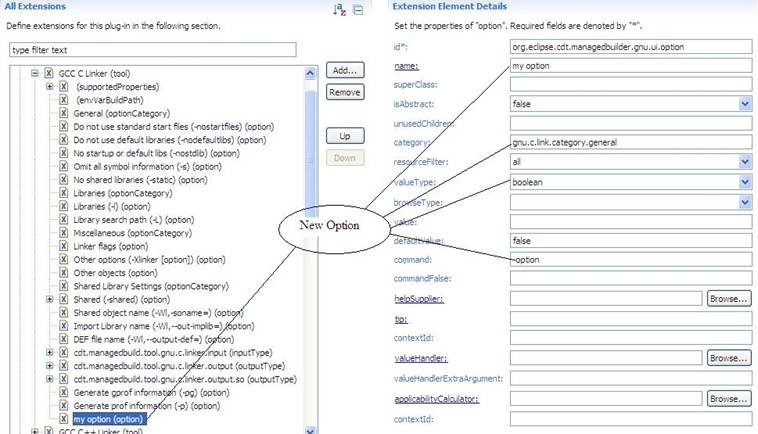
Task: Select Other objects (option) item
Action: coord(116,273)
